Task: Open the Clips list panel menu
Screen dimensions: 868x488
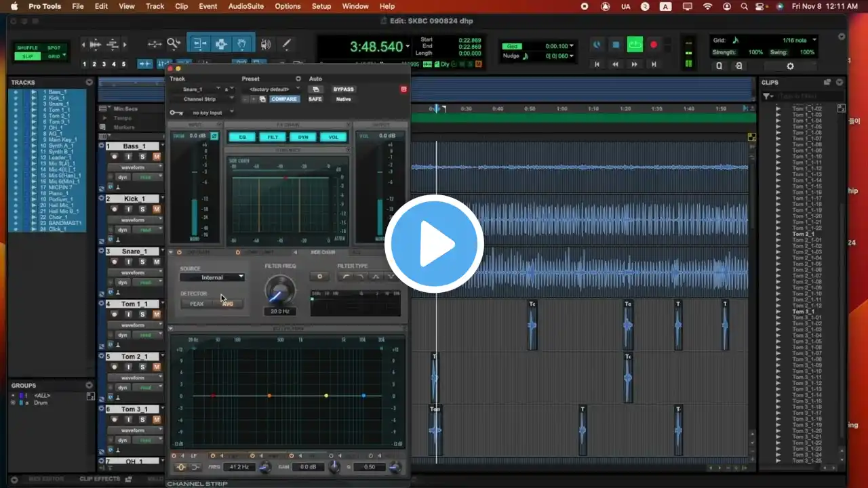Action: click(x=841, y=82)
